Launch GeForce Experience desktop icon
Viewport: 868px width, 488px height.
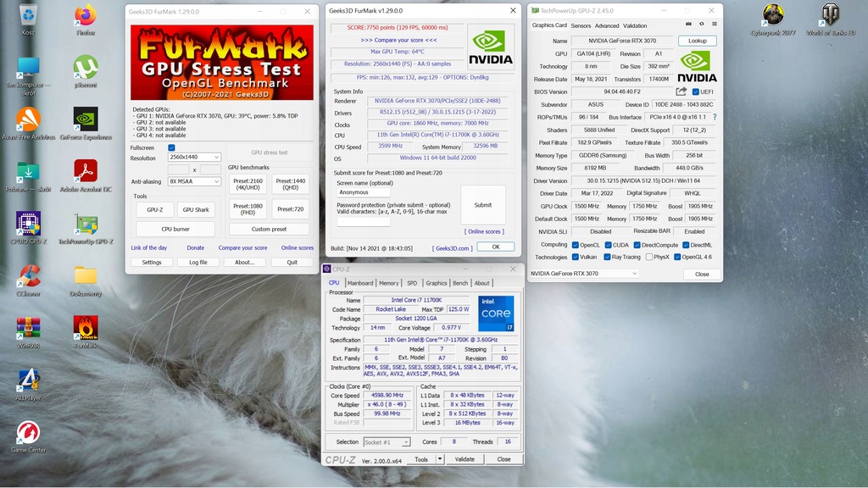pos(86,119)
